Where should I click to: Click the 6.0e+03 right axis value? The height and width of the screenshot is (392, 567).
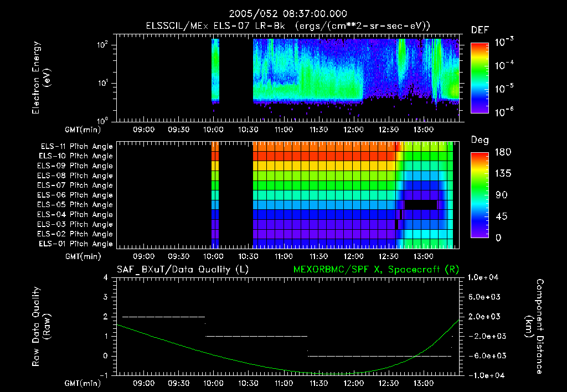coord(484,297)
